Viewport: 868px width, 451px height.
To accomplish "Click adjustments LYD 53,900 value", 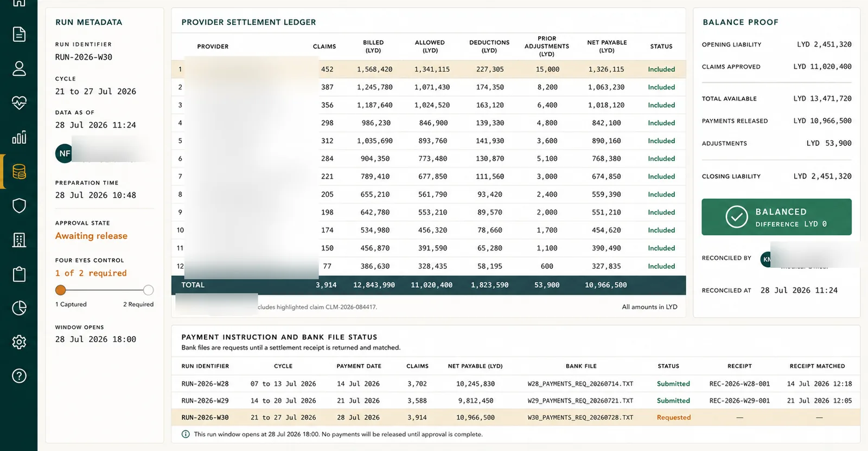I will coord(829,143).
